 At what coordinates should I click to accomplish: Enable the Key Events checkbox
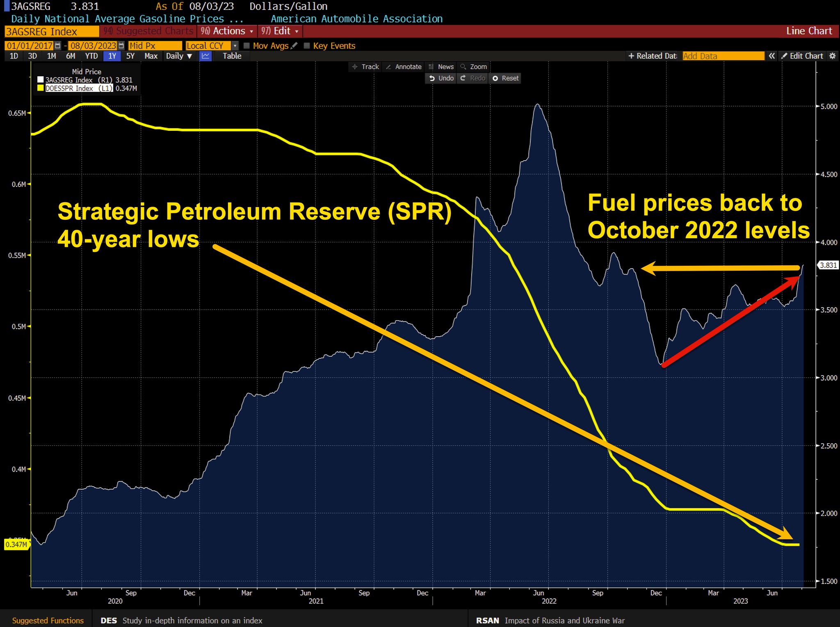[x=307, y=46]
